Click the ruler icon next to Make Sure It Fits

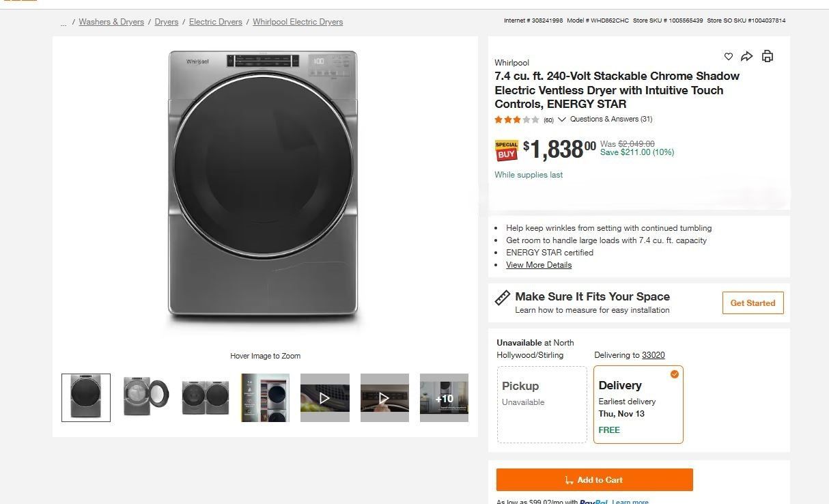click(503, 298)
